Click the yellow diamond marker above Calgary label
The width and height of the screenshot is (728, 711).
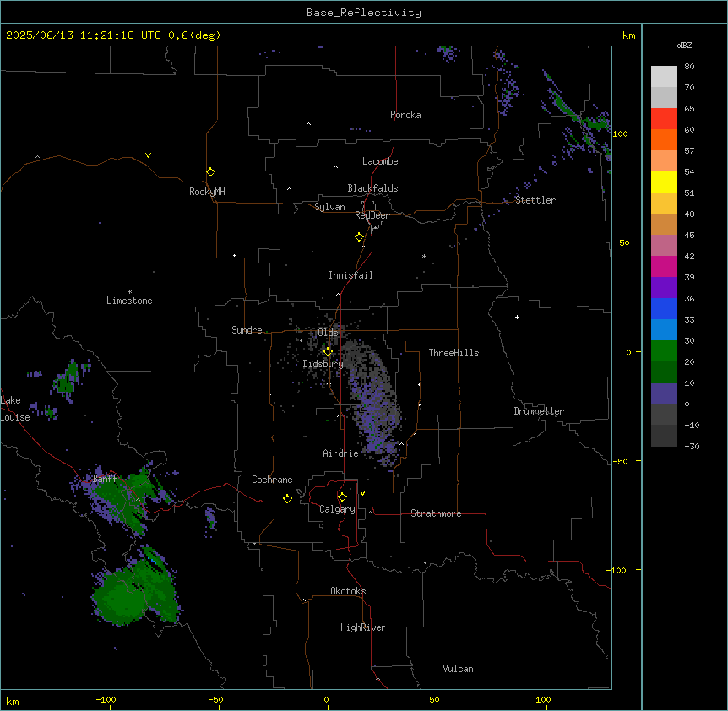coord(342,497)
